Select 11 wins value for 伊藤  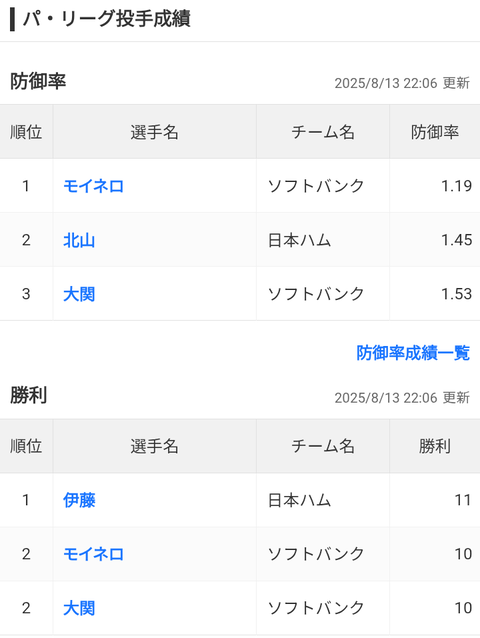coord(463,500)
